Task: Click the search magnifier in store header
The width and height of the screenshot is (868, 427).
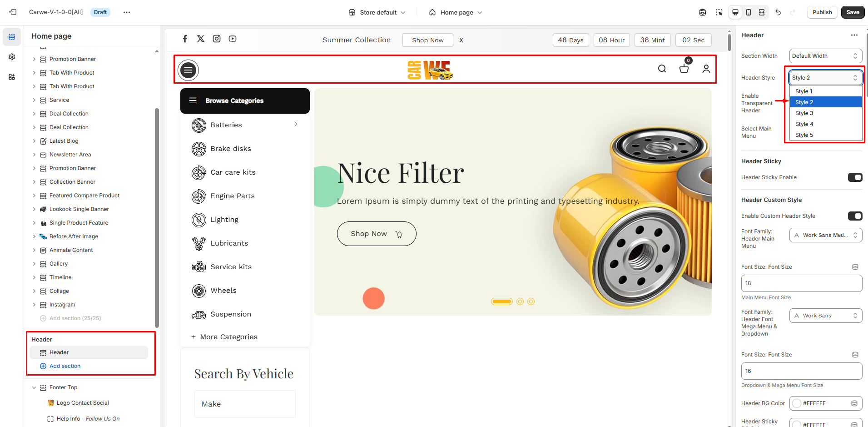Action: [662, 69]
